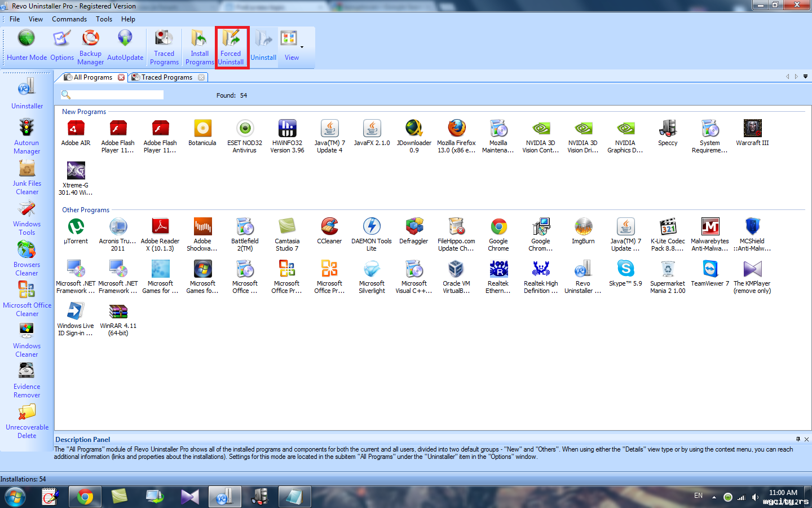Select ESET NOD32 Antivirus program
Viewport: 812px width, 508px height.
pyautogui.click(x=245, y=137)
